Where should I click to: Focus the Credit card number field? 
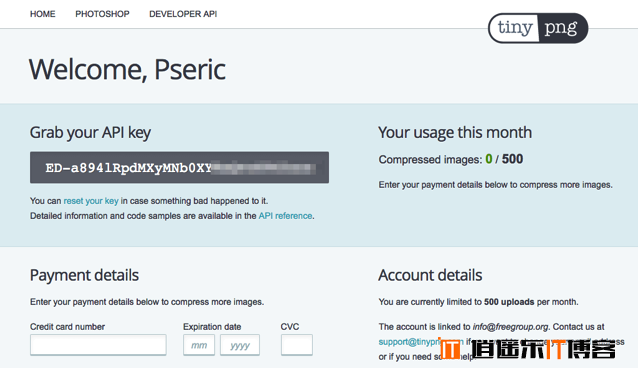point(98,345)
